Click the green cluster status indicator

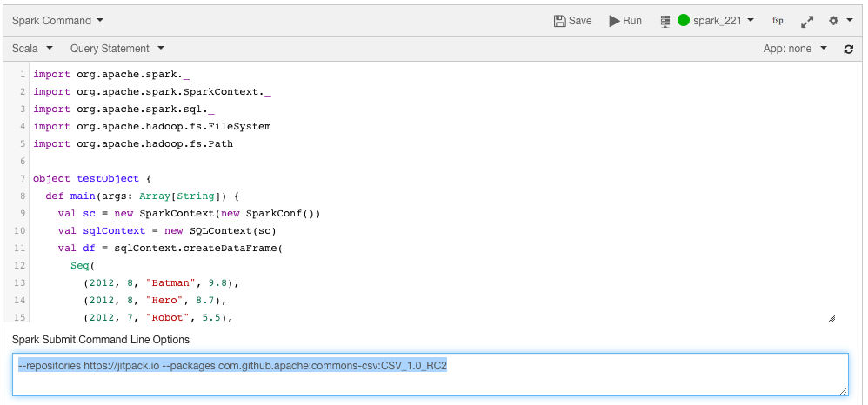[684, 21]
